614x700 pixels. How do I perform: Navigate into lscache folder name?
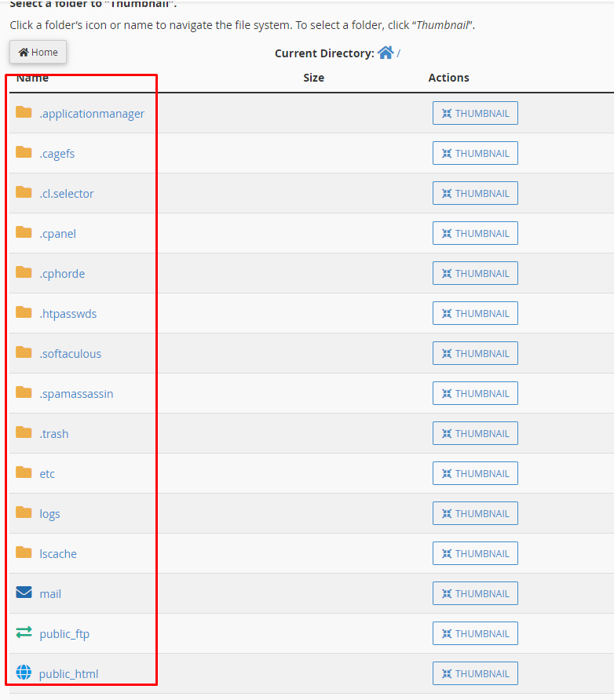point(58,554)
